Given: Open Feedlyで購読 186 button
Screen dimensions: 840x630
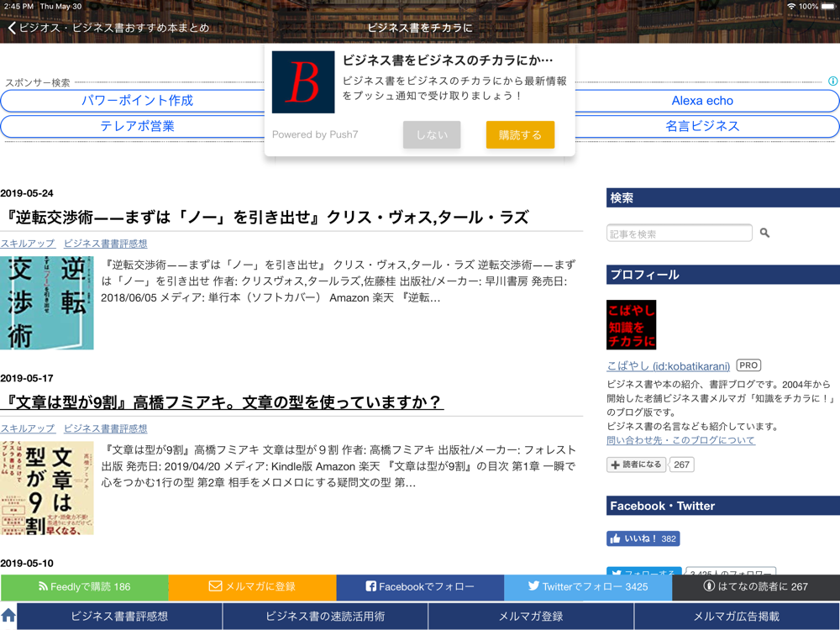Looking at the screenshot, I should tap(84, 586).
